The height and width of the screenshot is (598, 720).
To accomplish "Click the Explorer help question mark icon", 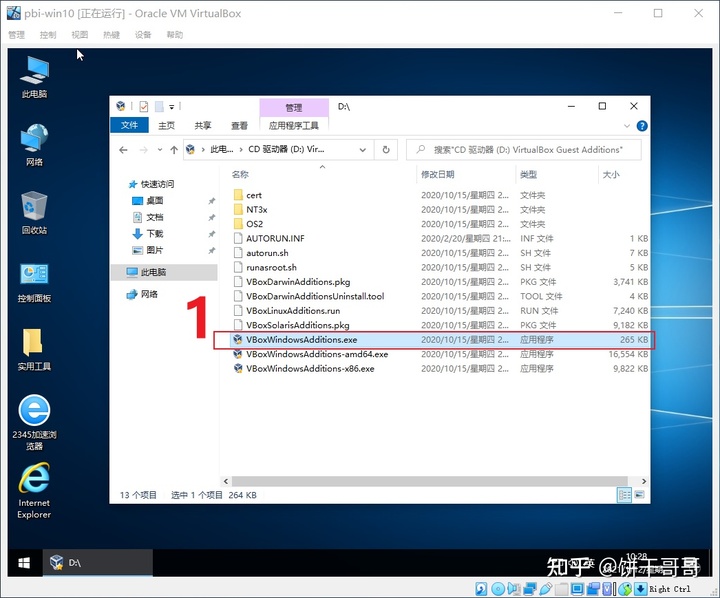I will [x=642, y=126].
